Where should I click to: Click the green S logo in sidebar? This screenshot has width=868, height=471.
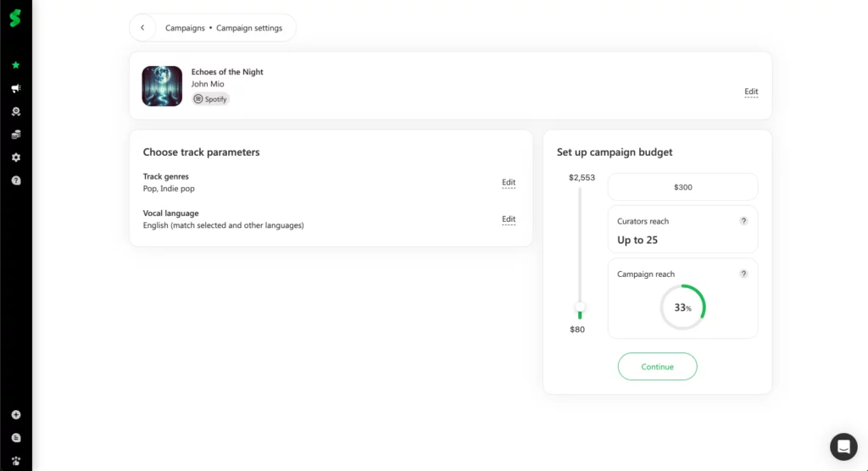(x=15, y=18)
